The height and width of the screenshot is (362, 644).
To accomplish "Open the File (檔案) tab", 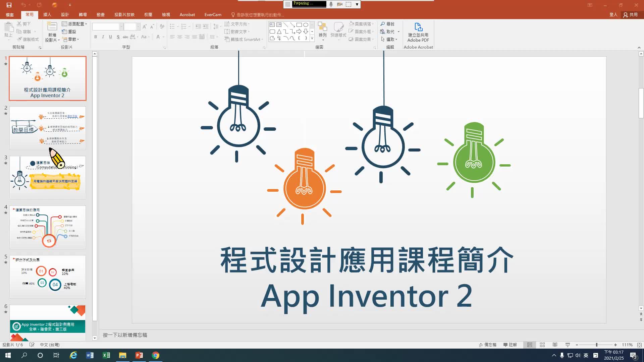I will 10,15.
